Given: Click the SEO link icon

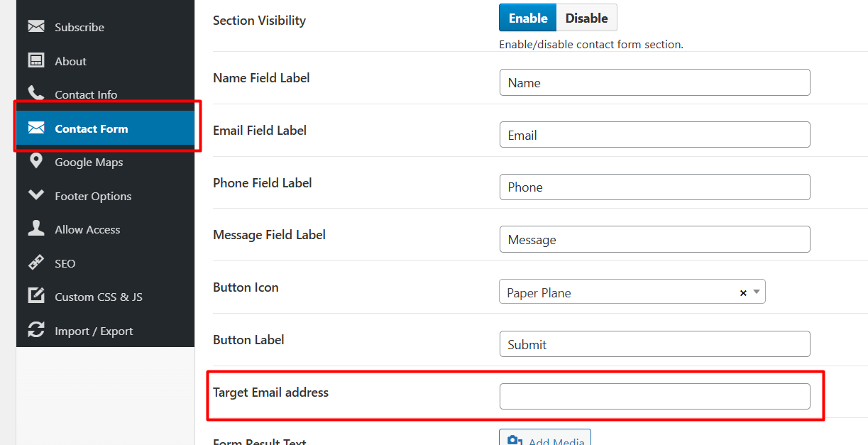Looking at the screenshot, I should tap(35, 262).
